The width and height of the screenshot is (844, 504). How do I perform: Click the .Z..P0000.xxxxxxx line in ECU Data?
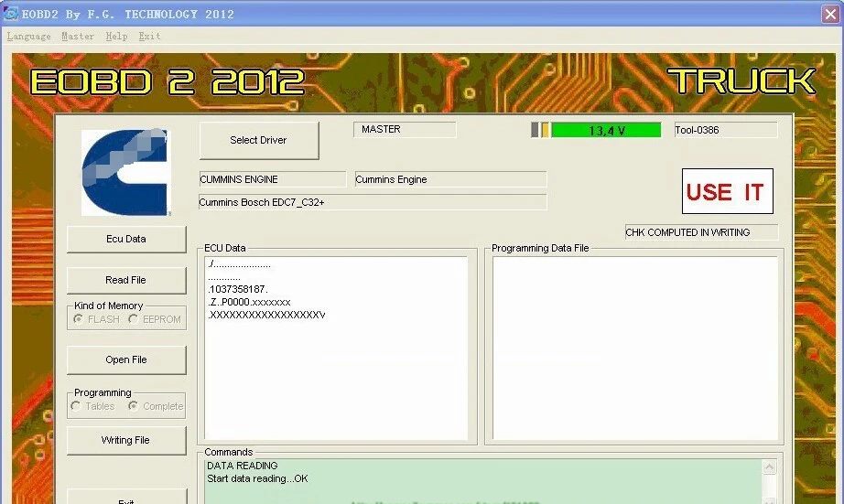[x=249, y=302]
